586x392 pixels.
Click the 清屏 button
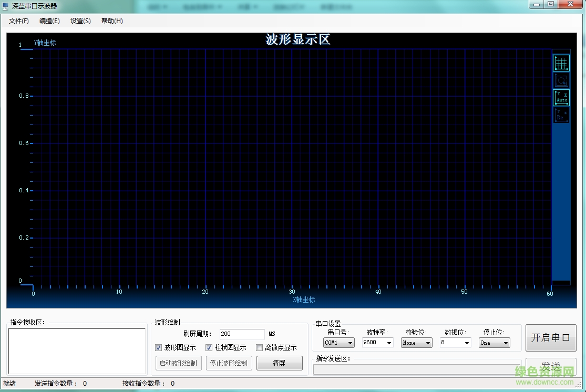[x=279, y=363]
